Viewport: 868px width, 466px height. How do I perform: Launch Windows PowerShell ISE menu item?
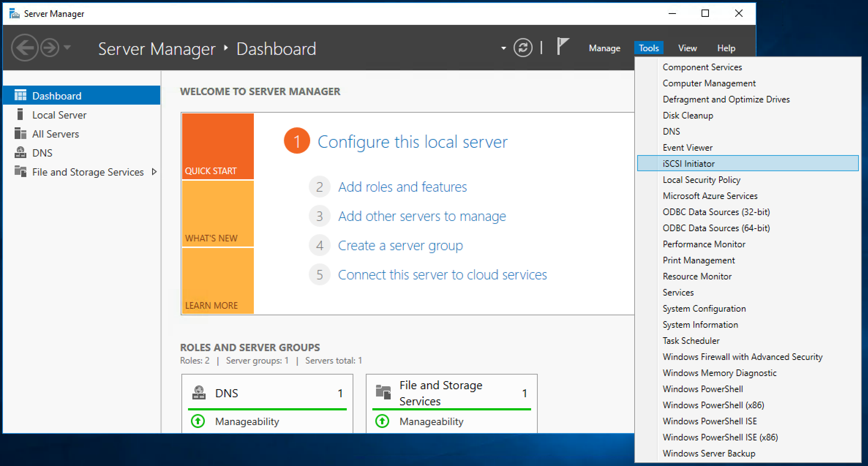click(748, 421)
